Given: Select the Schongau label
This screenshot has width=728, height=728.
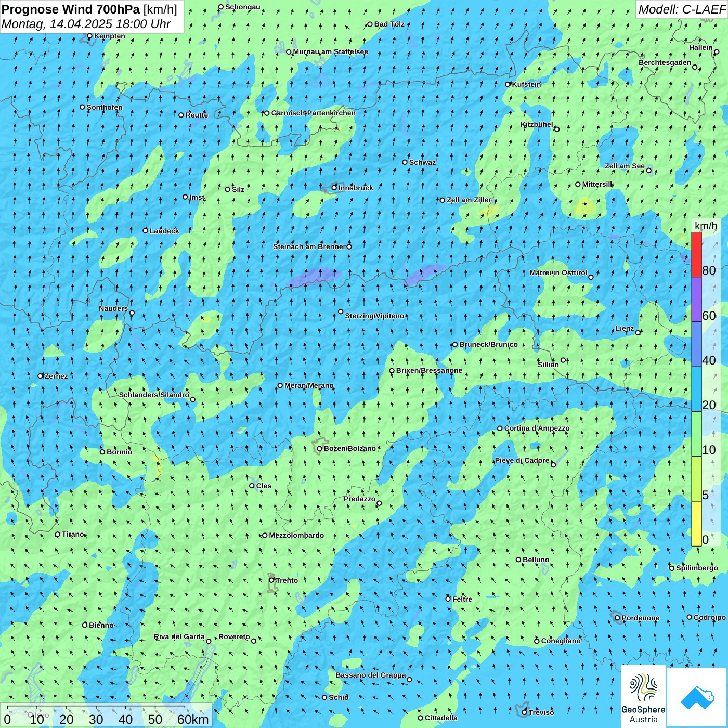Looking at the screenshot, I should pos(243,7).
